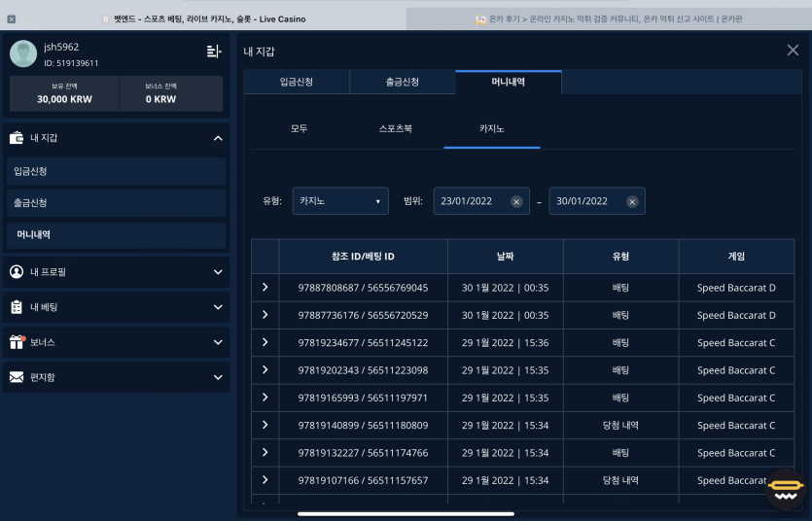The width and height of the screenshot is (812, 521).
Task: Click 당첨 내역 in row 97819107166
Action: point(620,480)
